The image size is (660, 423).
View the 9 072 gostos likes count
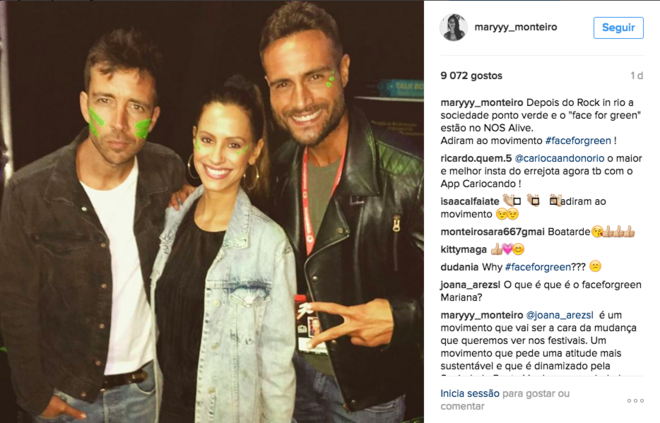tap(471, 76)
